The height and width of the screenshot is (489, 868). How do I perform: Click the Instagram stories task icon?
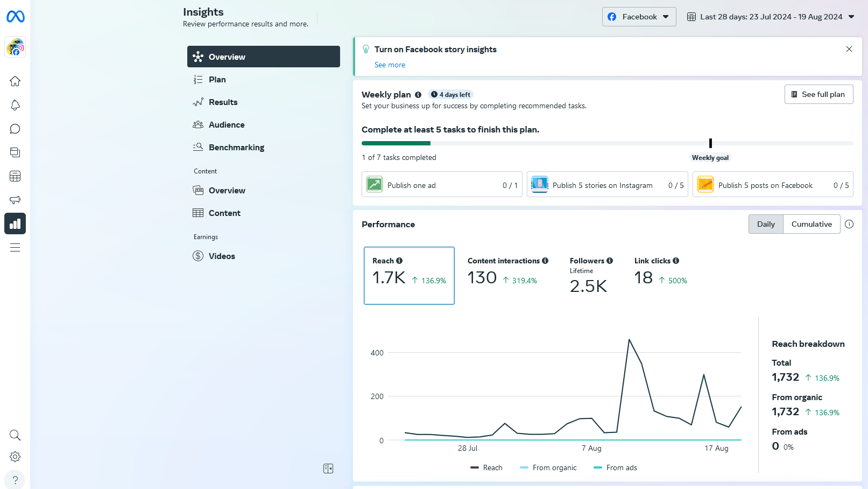540,184
